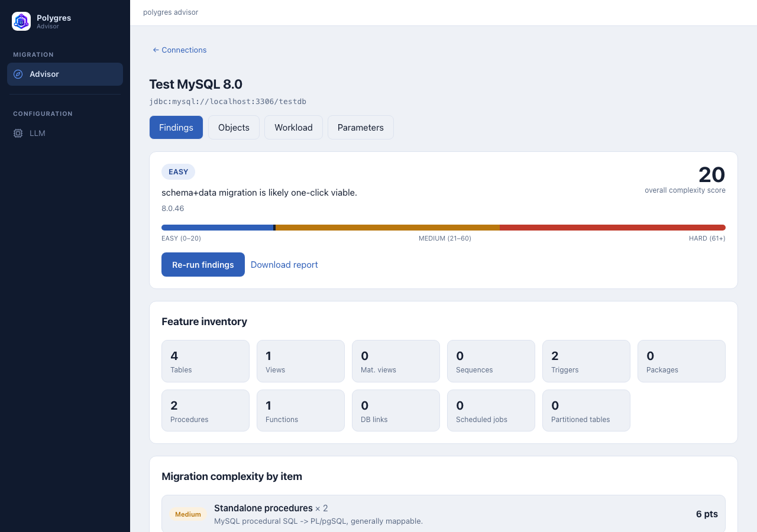
Task: Click the Scheduled jobs inventory card
Action: (491, 411)
